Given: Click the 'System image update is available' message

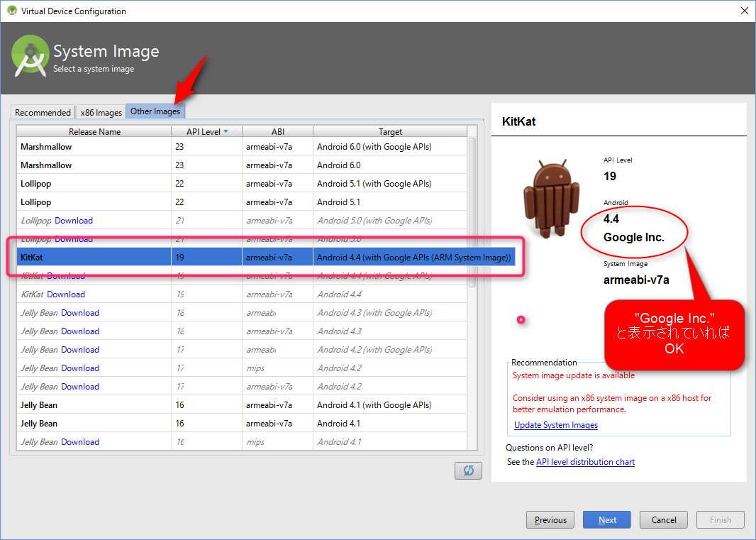Looking at the screenshot, I should (x=573, y=375).
